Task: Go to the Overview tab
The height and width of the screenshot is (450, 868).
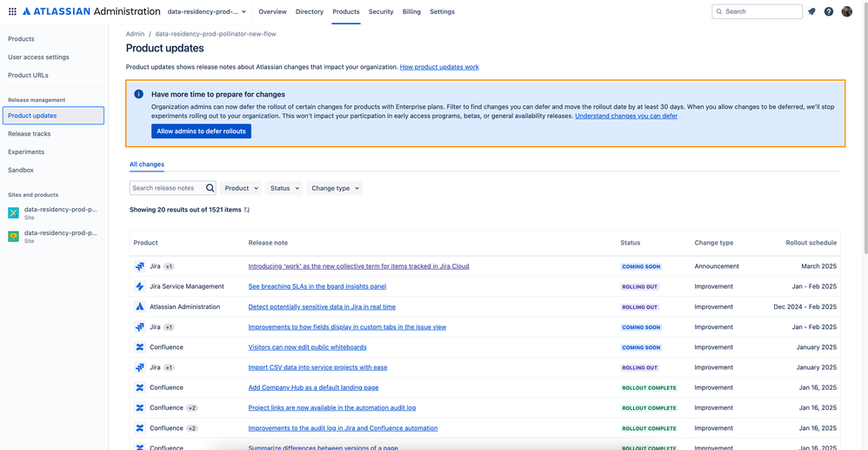Action: point(272,11)
